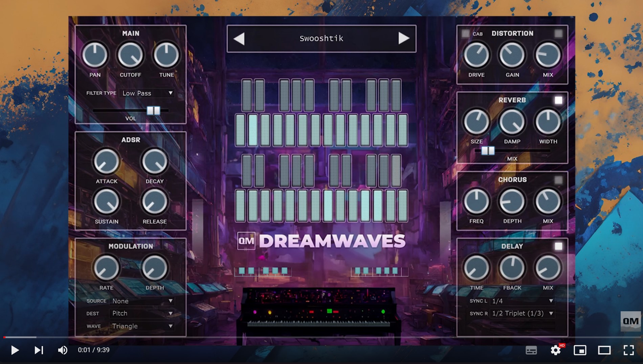Screen dimensions: 643x364
Task: Open the Filter Type dropdown
Action: (x=147, y=93)
